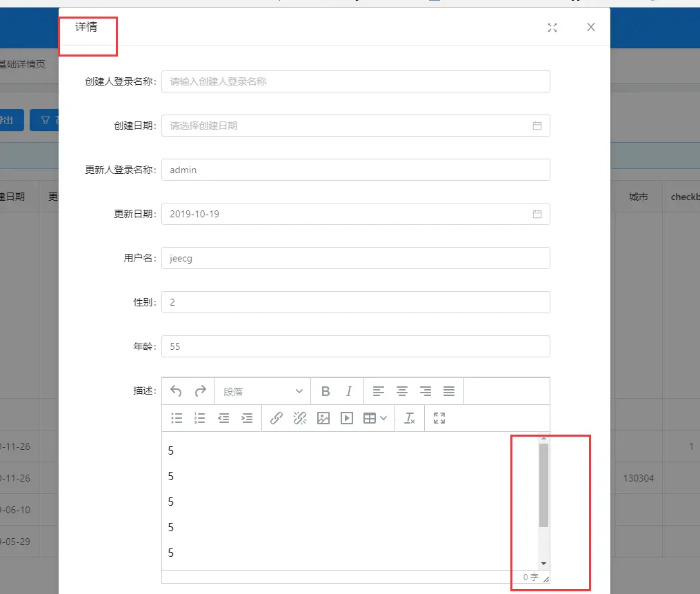700x594 pixels.
Task: Click the '城市' column header in the background table
Action: click(638, 197)
